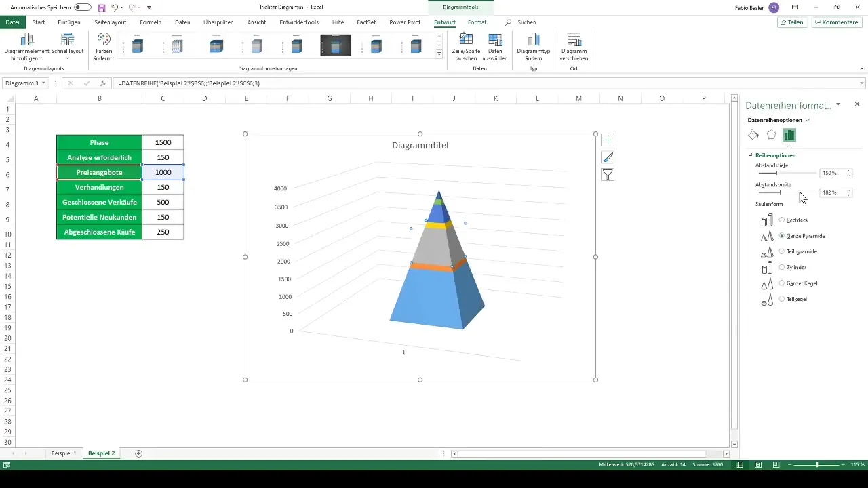The width and height of the screenshot is (868, 488).
Task: Switch to Einfügen ribbon tab
Action: pos(69,22)
